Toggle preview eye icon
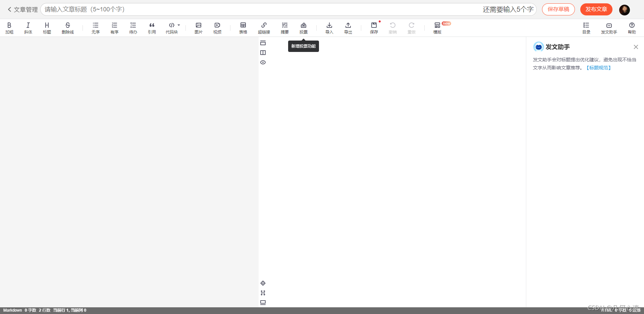The image size is (644, 314). pyautogui.click(x=263, y=62)
